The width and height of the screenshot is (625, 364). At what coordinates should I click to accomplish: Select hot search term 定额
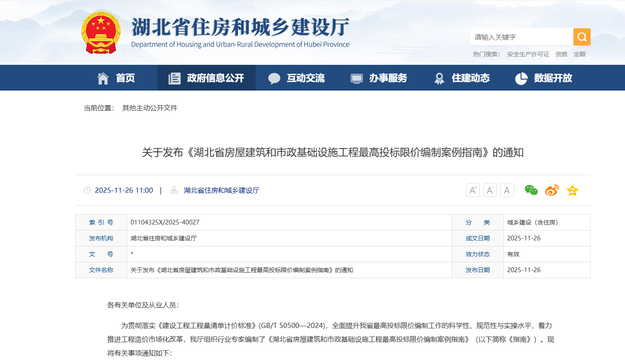pos(579,54)
